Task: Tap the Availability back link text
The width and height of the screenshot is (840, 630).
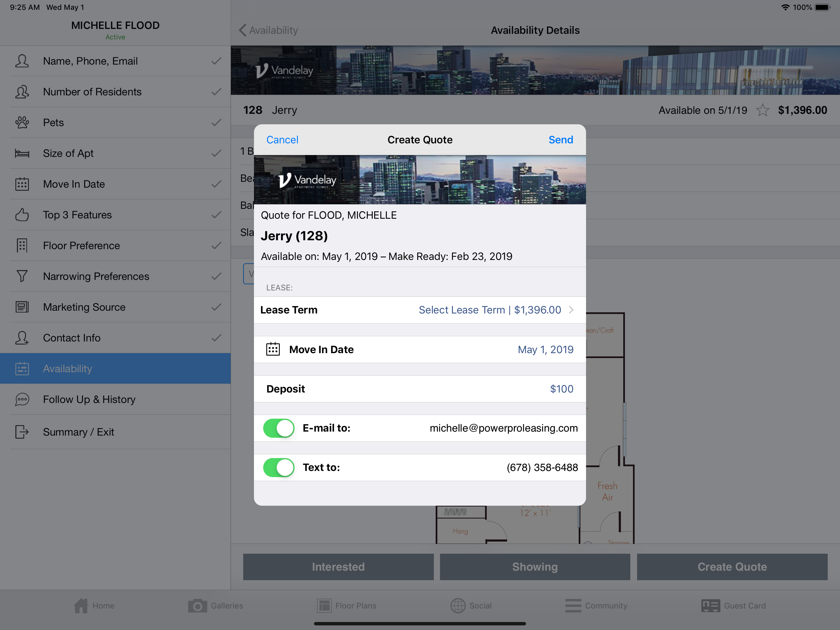Action: point(273,30)
